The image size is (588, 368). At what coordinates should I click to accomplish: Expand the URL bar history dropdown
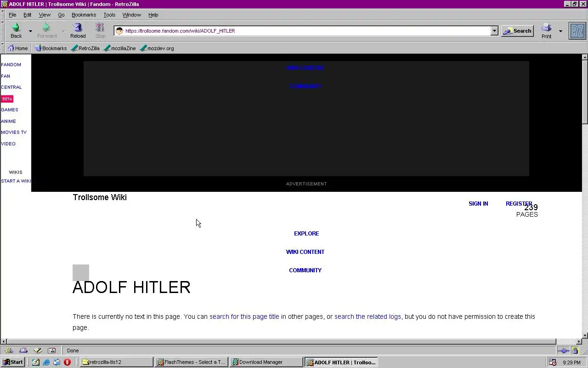coord(494,31)
